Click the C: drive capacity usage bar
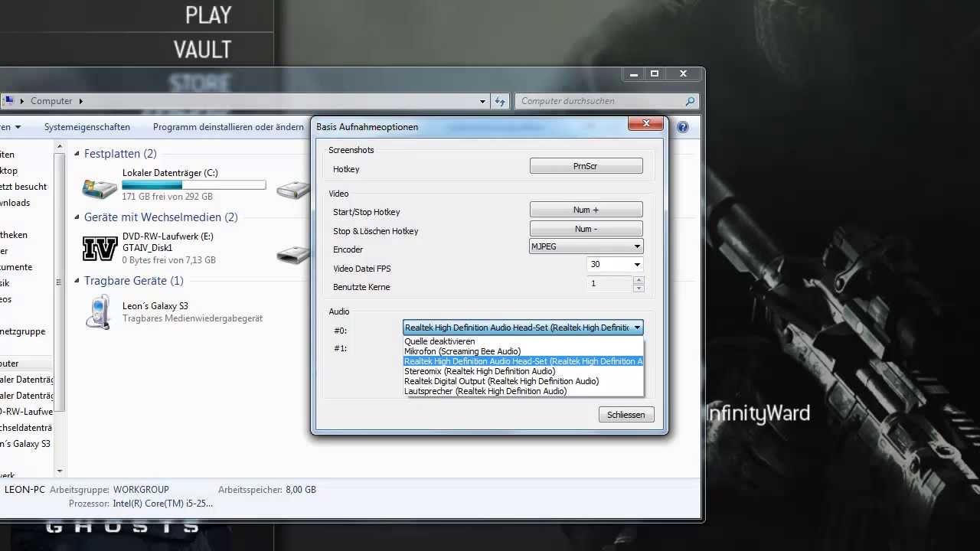 pos(194,185)
